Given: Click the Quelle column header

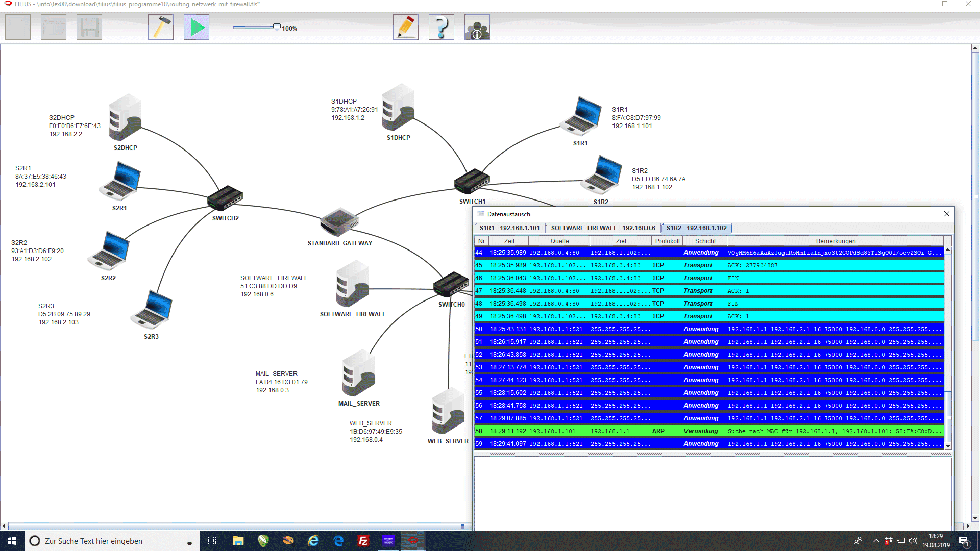Looking at the screenshot, I should pos(559,241).
